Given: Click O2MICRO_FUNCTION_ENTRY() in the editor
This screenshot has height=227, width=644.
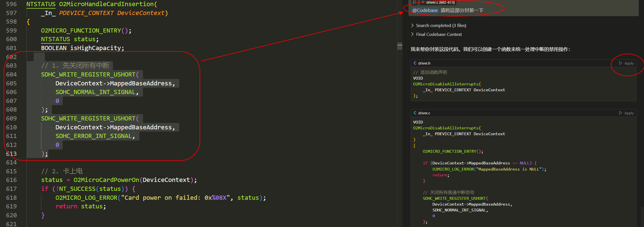Looking at the screenshot, I should point(84,31).
